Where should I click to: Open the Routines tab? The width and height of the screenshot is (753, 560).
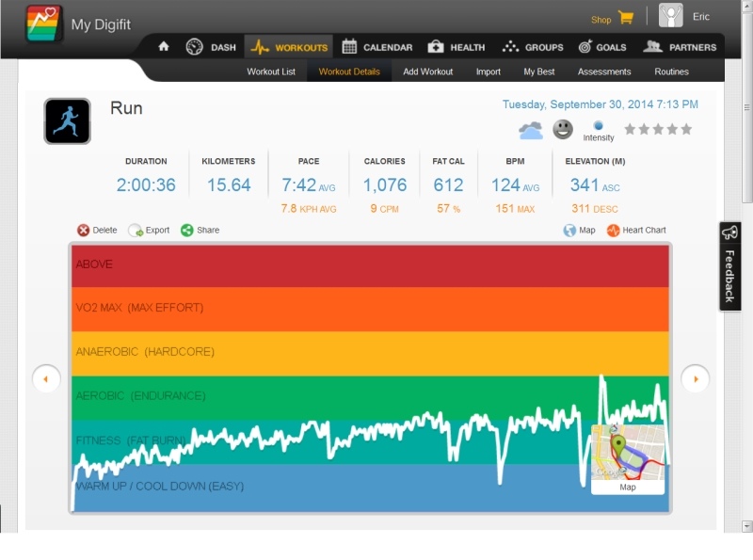671,72
